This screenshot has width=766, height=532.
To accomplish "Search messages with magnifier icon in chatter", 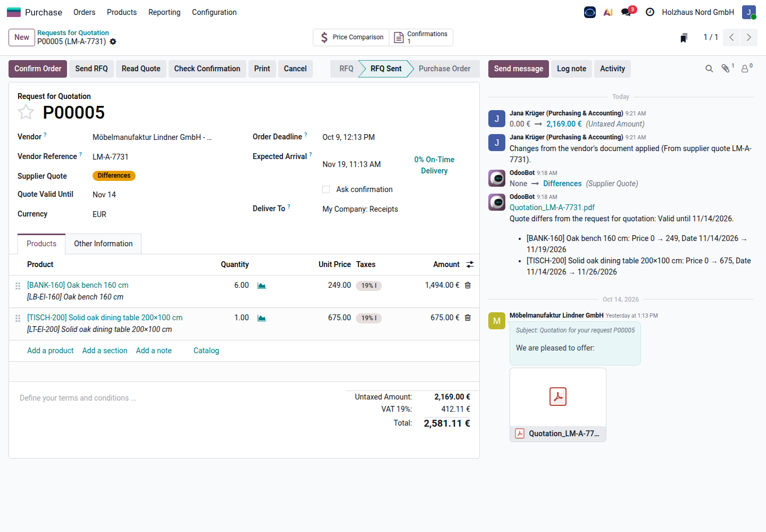I will pyautogui.click(x=709, y=69).
